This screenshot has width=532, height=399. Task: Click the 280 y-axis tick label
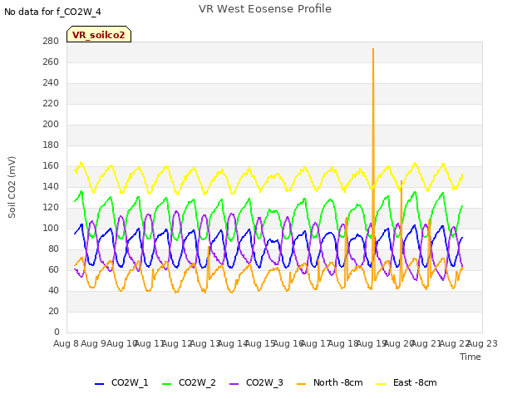(x=51, y=41)
